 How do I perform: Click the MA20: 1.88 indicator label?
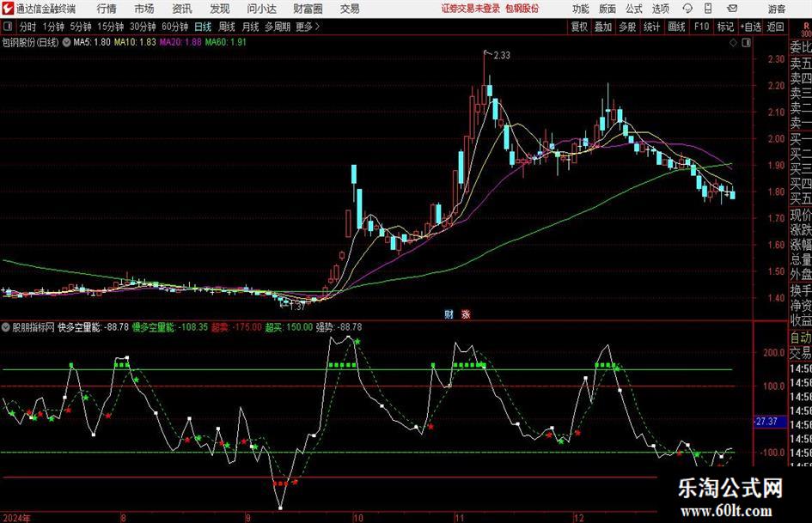click(x=180, y=42)
